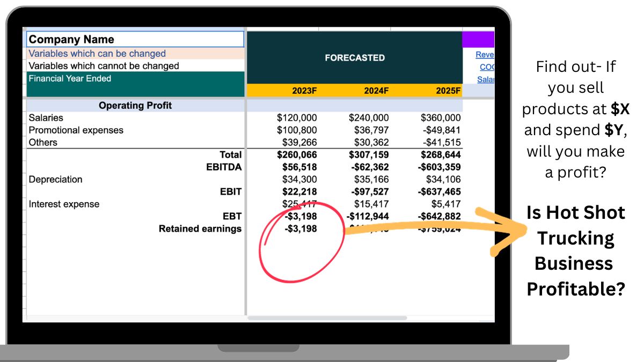Select the 2023F EBIT value $22,218
The width and height of the screenshot is (644, 362).
tap(299, 192)
